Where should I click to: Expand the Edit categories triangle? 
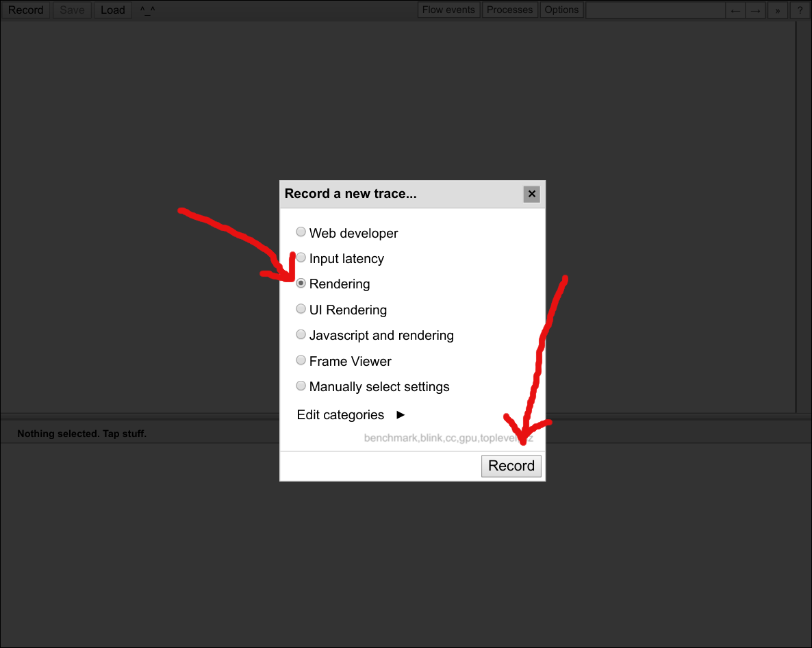tap(401, 415)
